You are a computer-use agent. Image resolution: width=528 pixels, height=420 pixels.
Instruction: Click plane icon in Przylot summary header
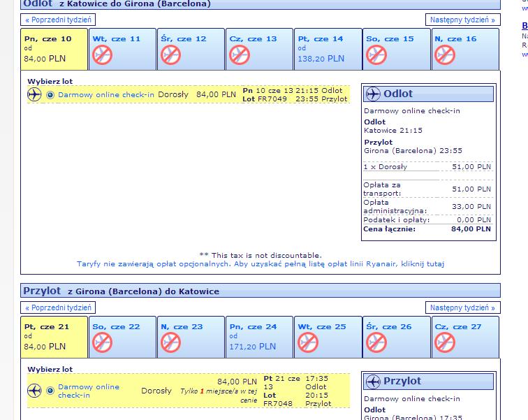pyautogui.click(x=373, y=382)
